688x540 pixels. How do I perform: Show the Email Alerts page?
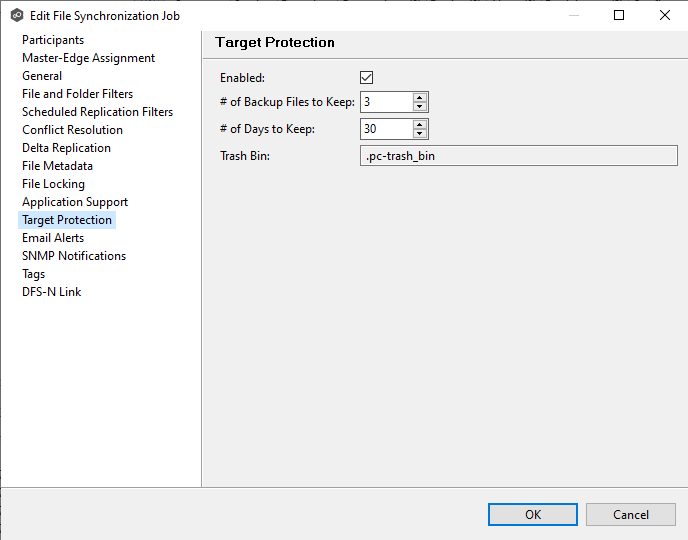click(x=53, y=238)
